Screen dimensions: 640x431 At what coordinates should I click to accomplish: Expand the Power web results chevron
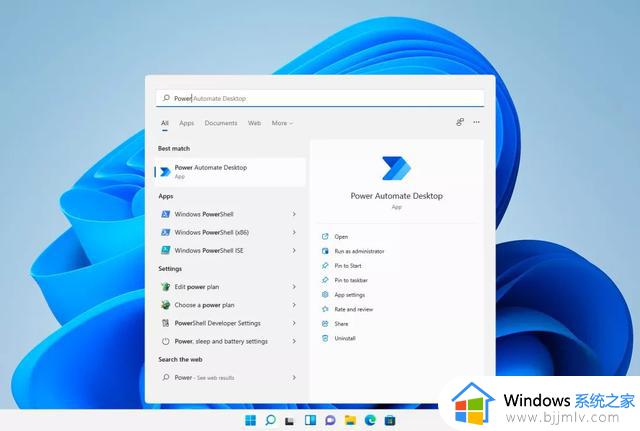294,377
